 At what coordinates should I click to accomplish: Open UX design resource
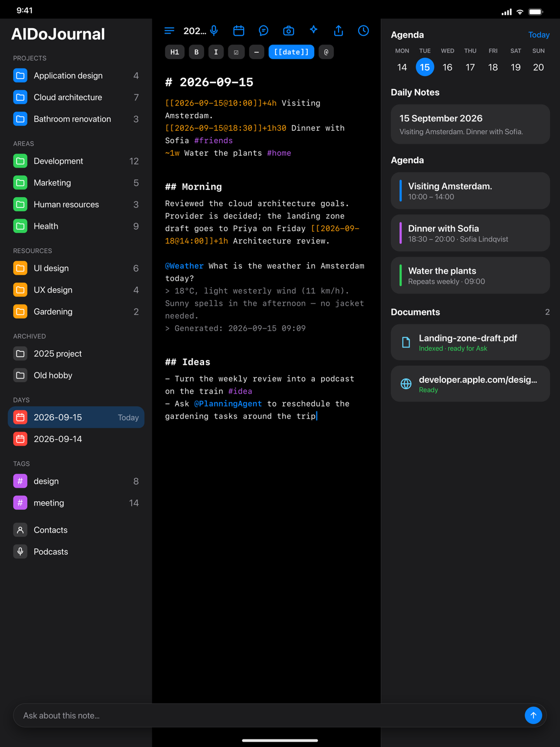[76, 290]
